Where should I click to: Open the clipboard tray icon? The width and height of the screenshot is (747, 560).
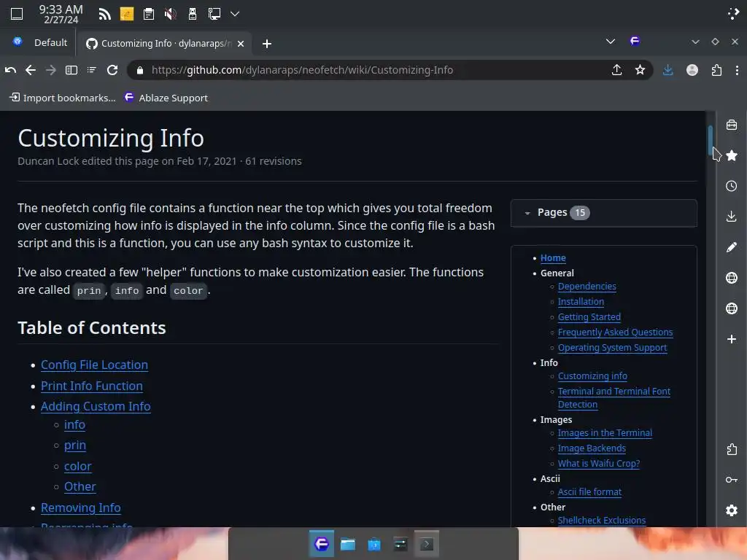click(x=149, y=14)
